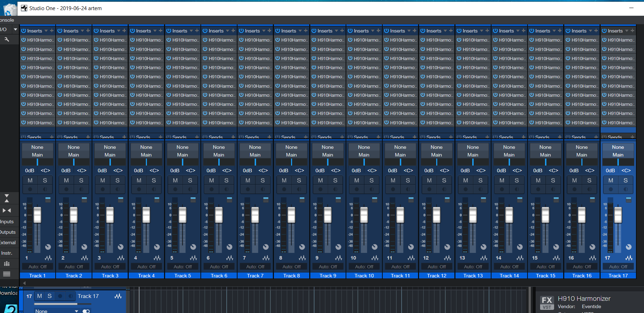Open the Main output selector on Track 9
644x313 pixels.
pyautogui.click(x=328, y=155)
